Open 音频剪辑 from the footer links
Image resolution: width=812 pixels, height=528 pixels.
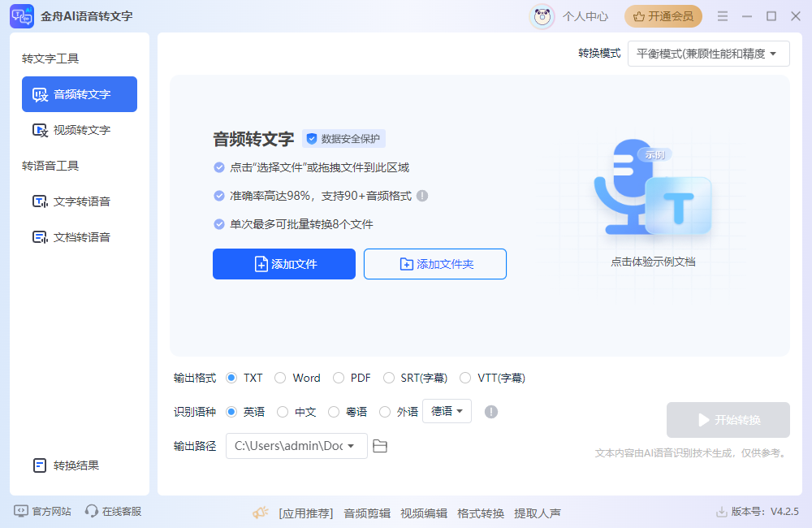pos(366,513)
